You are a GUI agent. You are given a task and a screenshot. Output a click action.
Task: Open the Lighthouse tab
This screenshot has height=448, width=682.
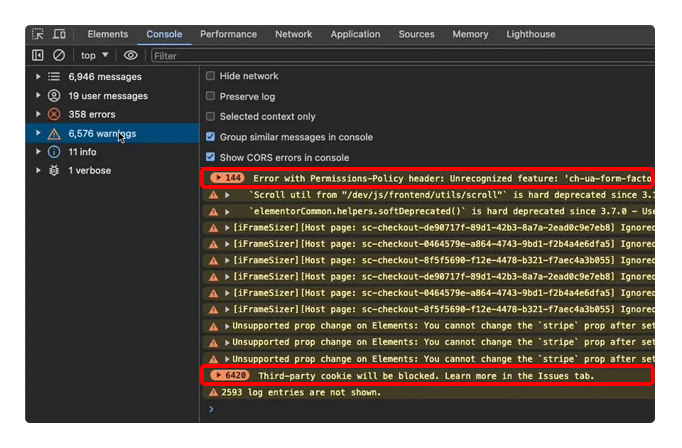(x=530, y=35)
